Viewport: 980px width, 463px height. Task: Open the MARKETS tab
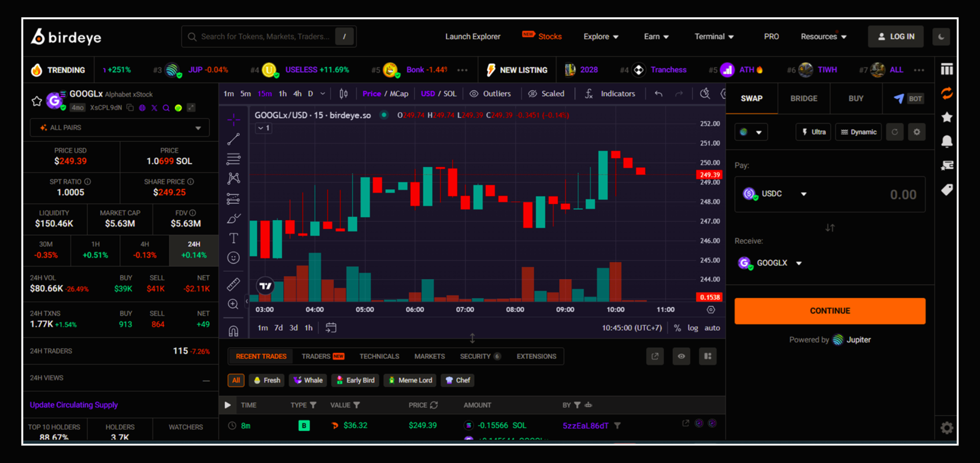click(429, 356)
